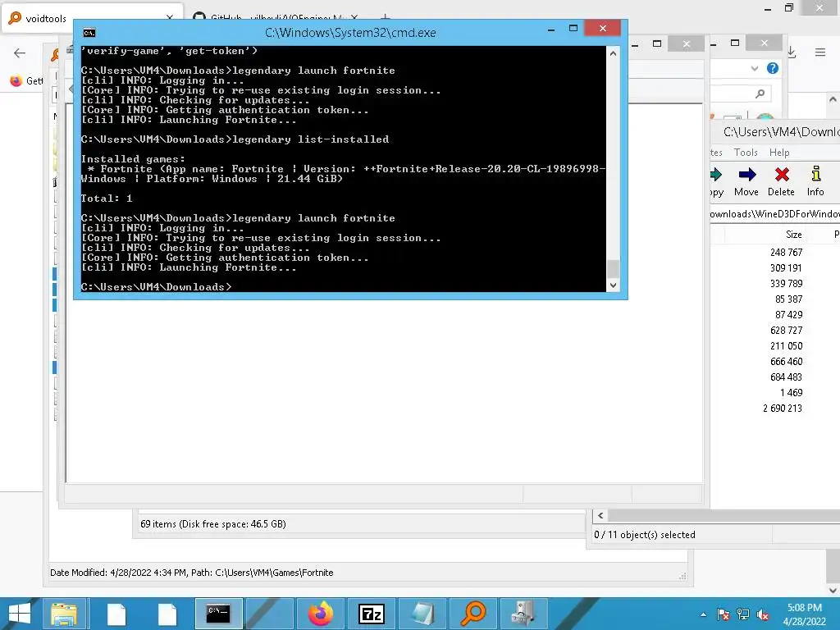This screenshot has height=630, width=840.
Task: Click the Firefox page scroll up arrow
Action: (833, 99)
